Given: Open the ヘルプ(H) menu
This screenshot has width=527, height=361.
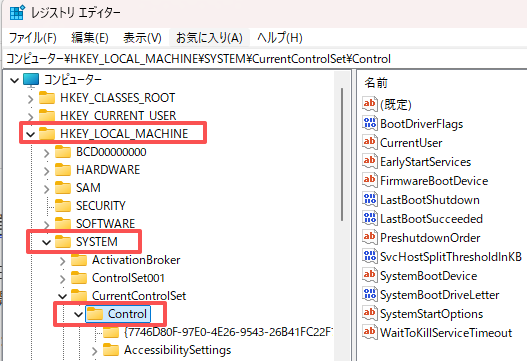Looking at the screenshot, I should tap(280, 38).
